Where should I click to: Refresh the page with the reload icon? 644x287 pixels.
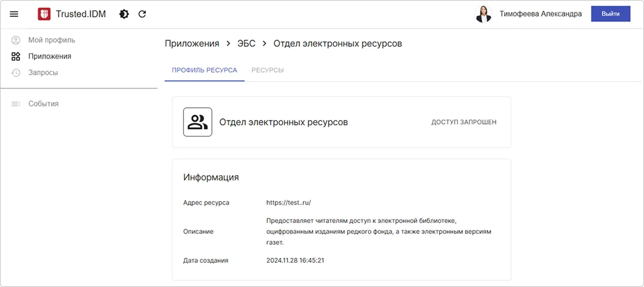pos(142,14)
